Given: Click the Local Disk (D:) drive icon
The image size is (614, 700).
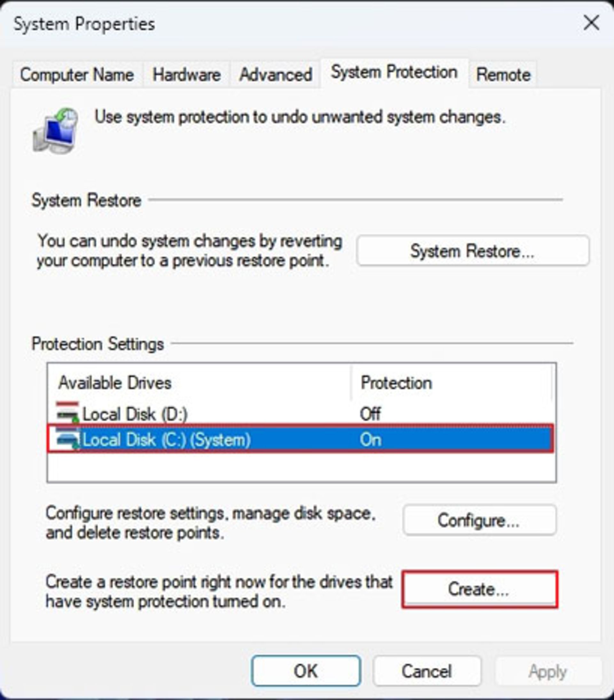Looking at the screenshot, I should point(67,413).
